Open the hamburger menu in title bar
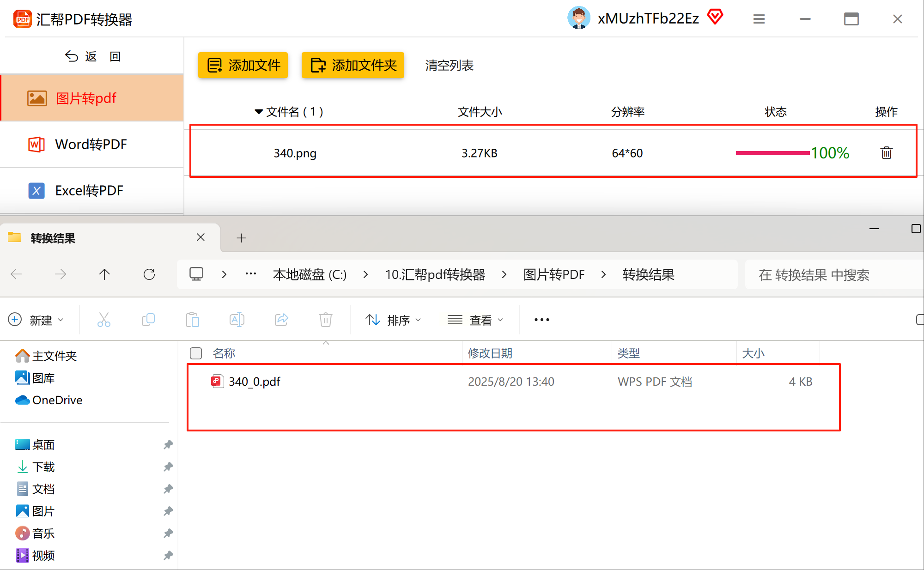The width and height of the screenshot is (924, 570). pyautogui.click(x=759, y=19)
